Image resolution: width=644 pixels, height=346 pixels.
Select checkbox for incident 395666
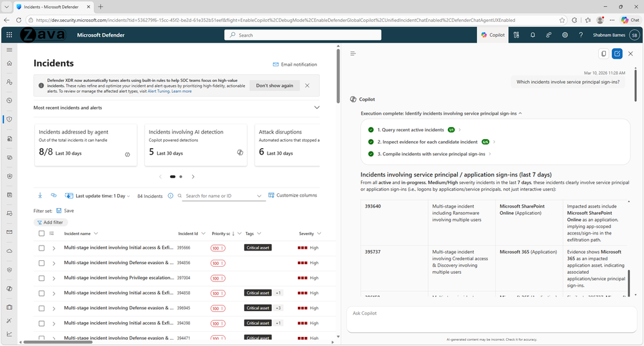[x=41, y=248]
